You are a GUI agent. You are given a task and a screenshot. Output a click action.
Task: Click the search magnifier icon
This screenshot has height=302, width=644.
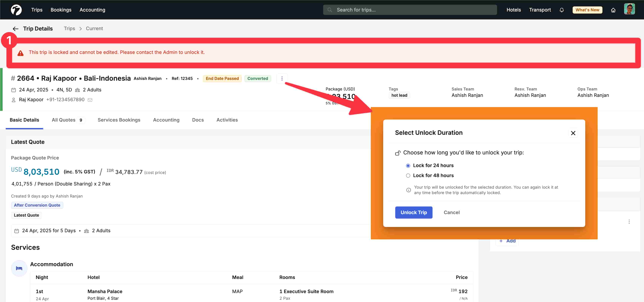tap(330, 10)
